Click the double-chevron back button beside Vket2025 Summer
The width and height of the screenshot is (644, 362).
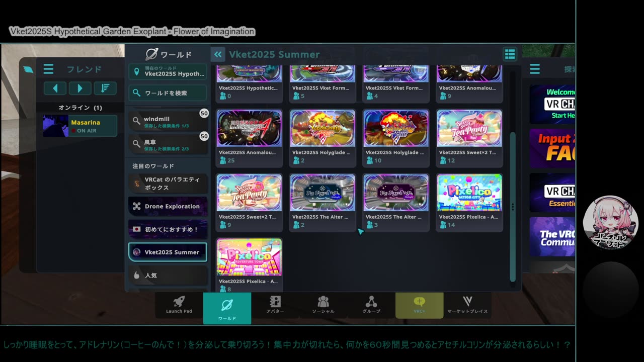coord(218,54)
